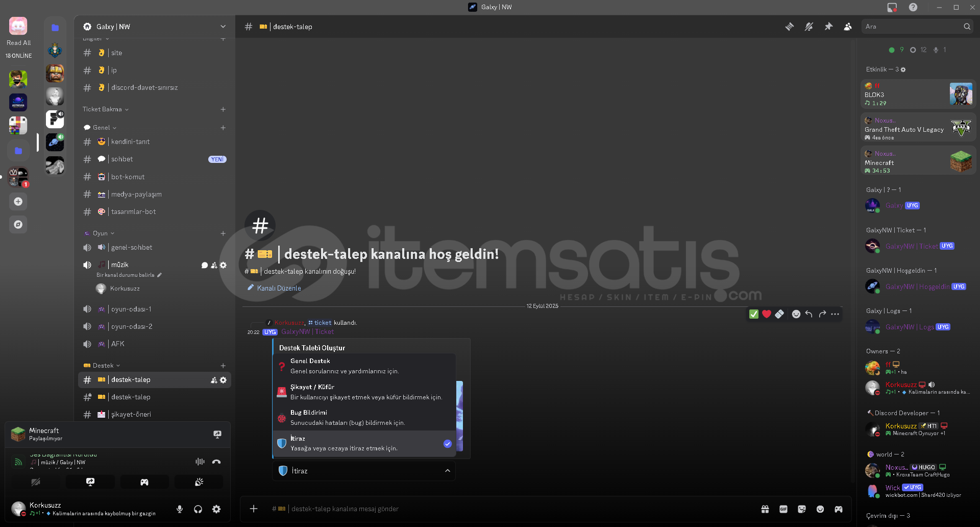Select the Şikayet / Küfür option
This screenshot has height=527, width=980.
click(364, 392)
